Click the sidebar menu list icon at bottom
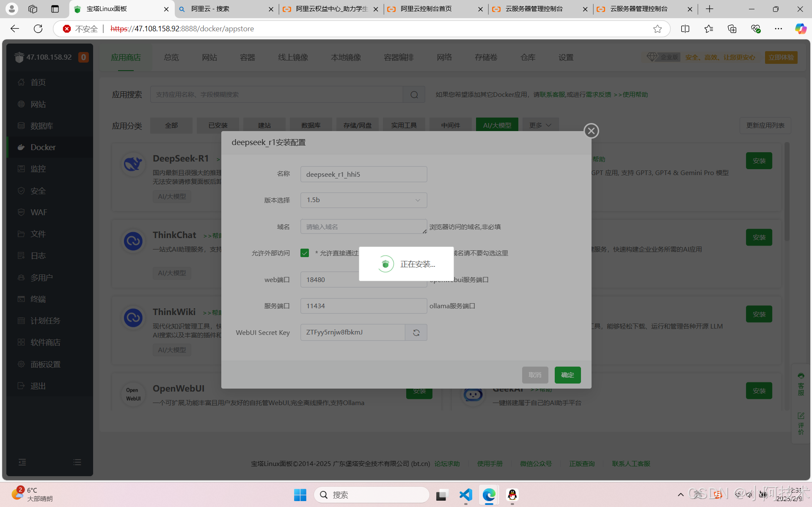Viewport: 812px width, 507px height. point(77,462)
